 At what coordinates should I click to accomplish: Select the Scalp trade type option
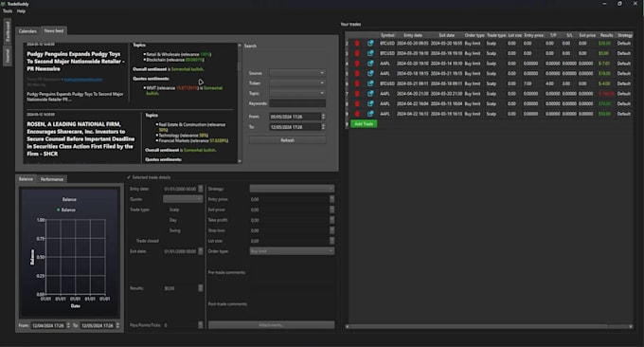pyautogui.click(x=174, y=210)
